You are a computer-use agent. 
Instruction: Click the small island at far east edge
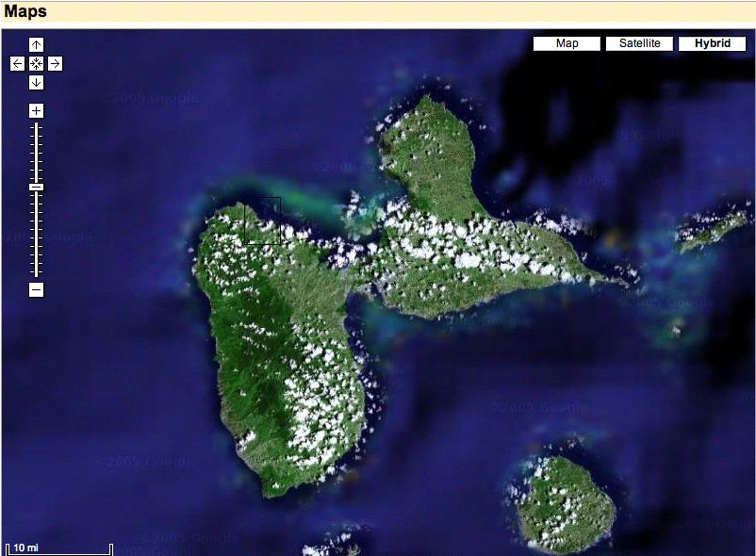(x=715, y=231)
